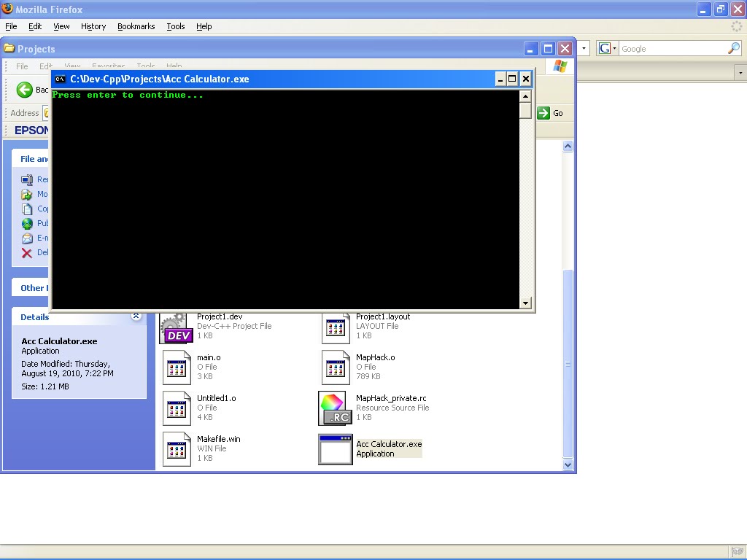
Task: Select the MapHack_private.rc file name
Action: (391, 399)
